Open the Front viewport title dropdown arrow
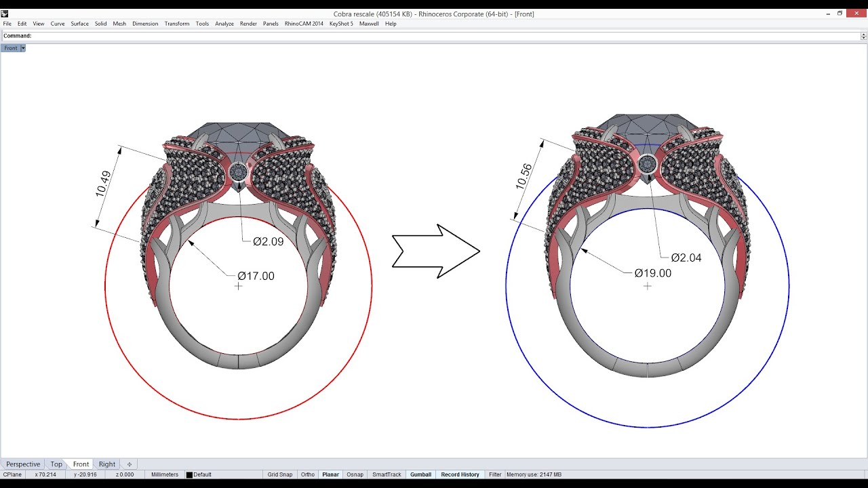868x488 pixels. coord(23,48)
